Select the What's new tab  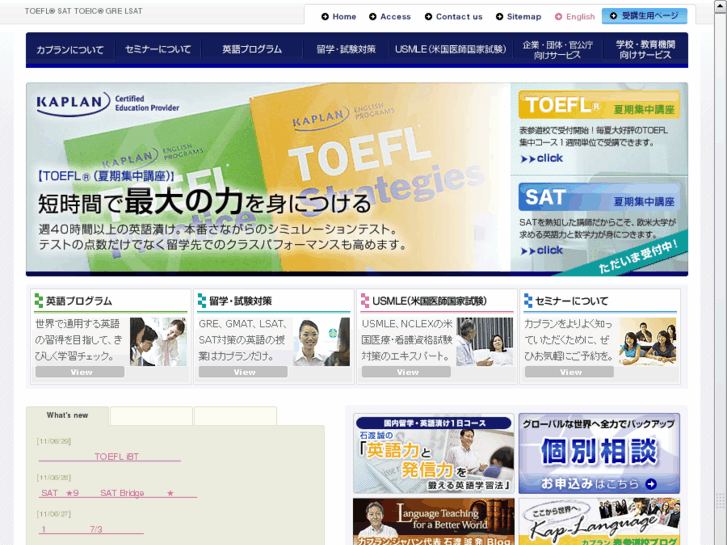coord(67,416)
